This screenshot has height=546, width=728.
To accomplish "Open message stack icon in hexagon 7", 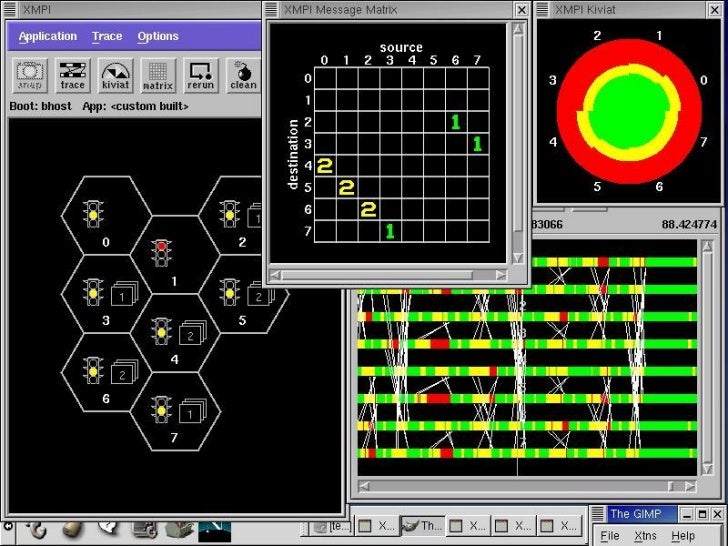I will [193, 411].
